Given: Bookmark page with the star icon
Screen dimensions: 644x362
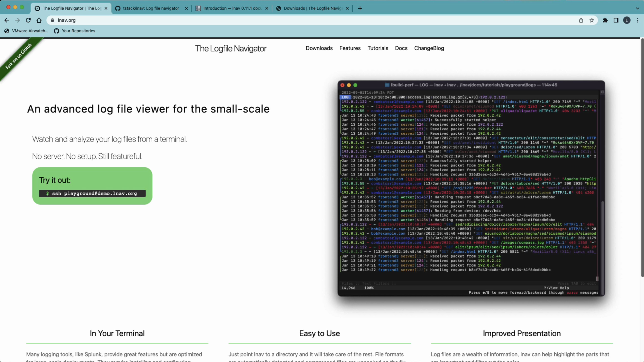Looking at the screenshot, I should 592,20.
